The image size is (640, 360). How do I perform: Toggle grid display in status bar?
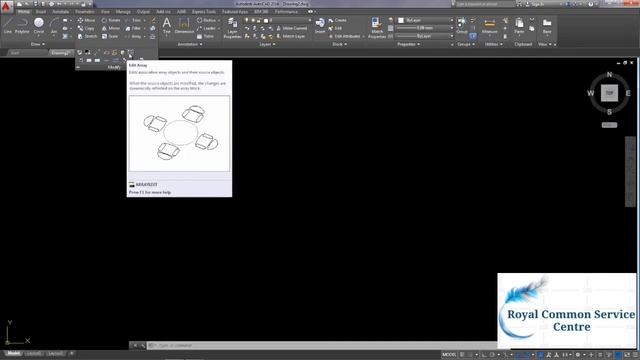pyautogui.click(x=462, y=355)
